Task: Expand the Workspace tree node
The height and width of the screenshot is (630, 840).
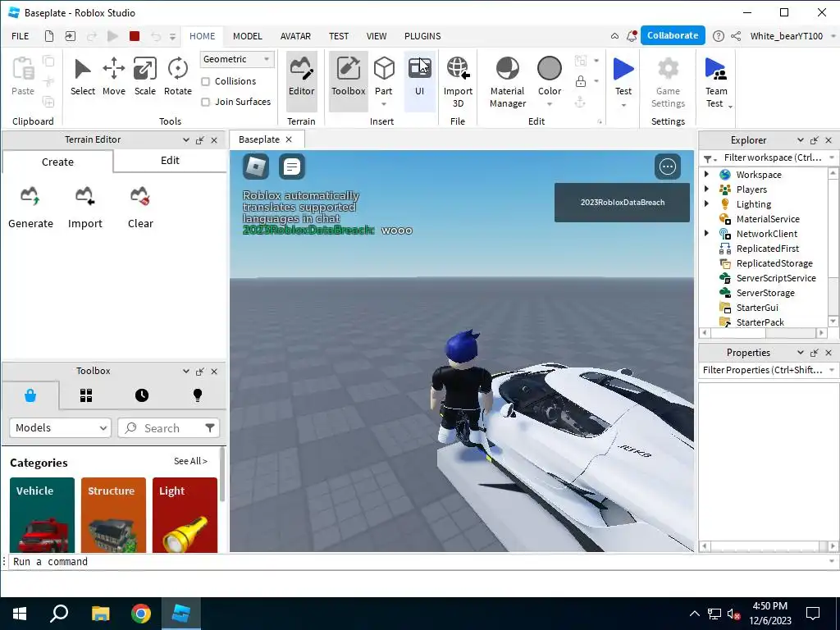Action: pyautogui.click(x=706, y=174)
